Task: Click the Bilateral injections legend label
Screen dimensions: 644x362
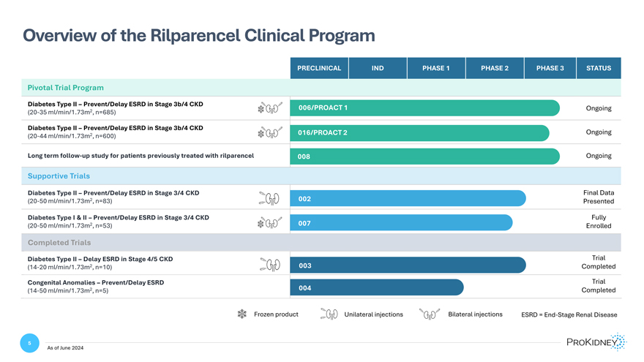Action: click(x=475, y=314)
